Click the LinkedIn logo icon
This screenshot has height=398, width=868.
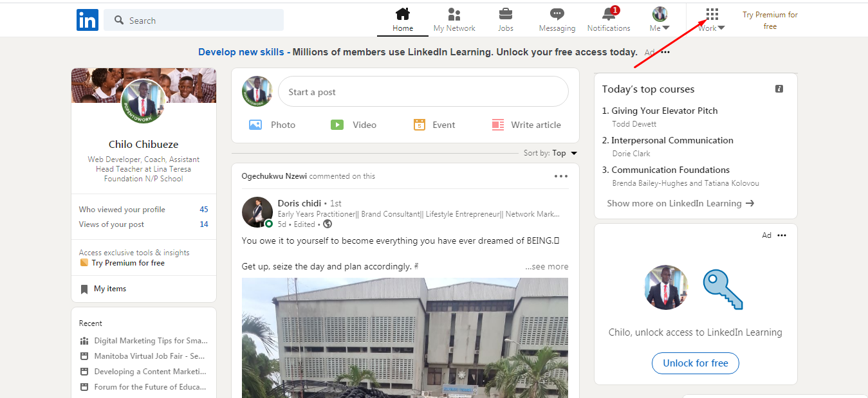coord(88,20)
